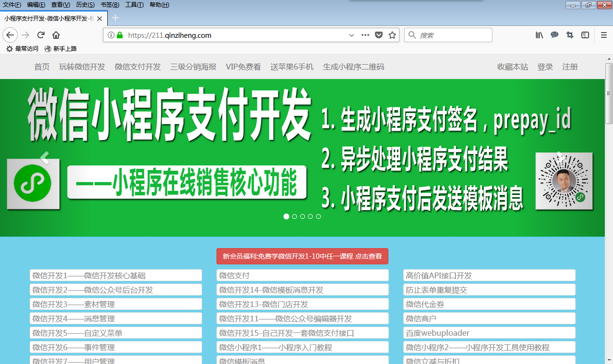The image size is (613, 364).
Task: Select fifth carousel indicator dot
Action: click(318, 216)
